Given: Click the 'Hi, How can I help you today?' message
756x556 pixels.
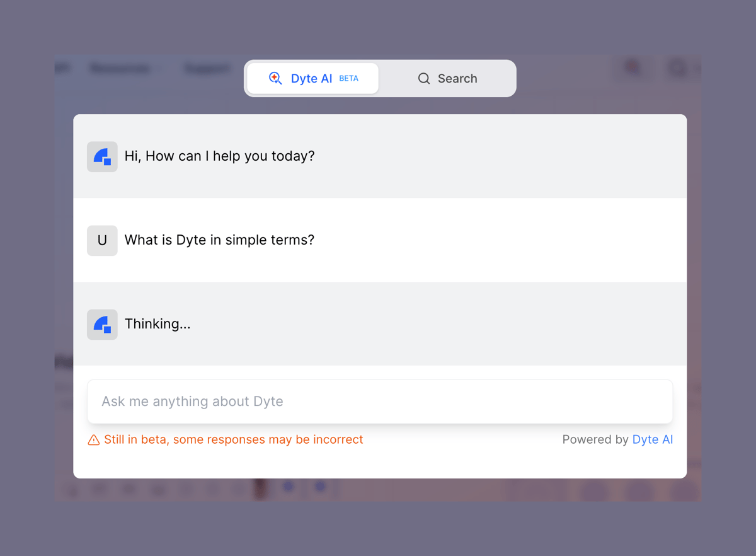Looking at the screenshot, I should point(219,156).
